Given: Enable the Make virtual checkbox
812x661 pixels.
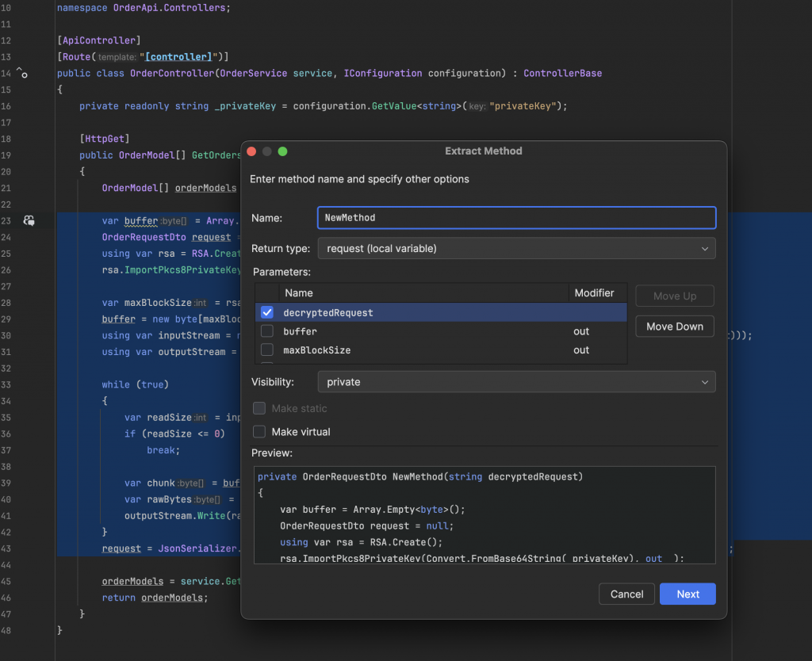Looking at the screenshot, I should 259,432.
